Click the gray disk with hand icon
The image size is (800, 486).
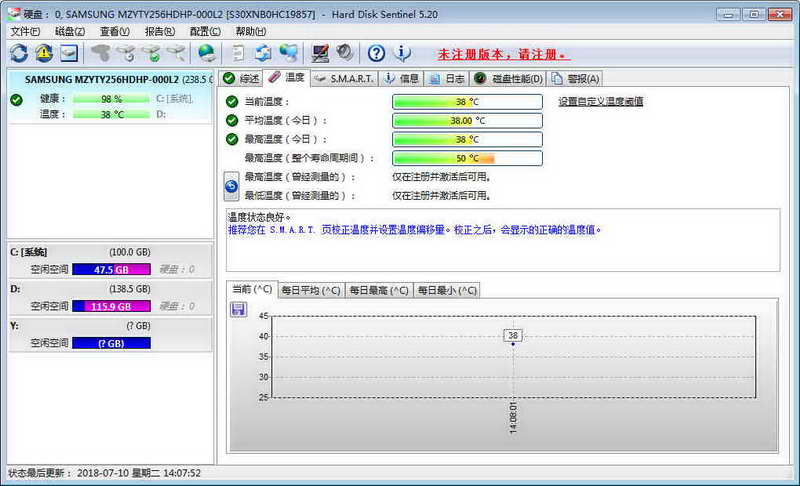[x=101, y=53]
